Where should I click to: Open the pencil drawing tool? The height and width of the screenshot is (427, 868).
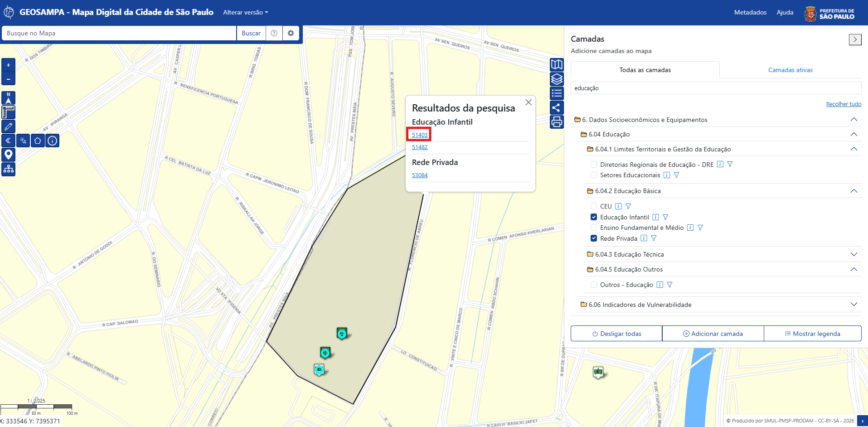point(8,126)
